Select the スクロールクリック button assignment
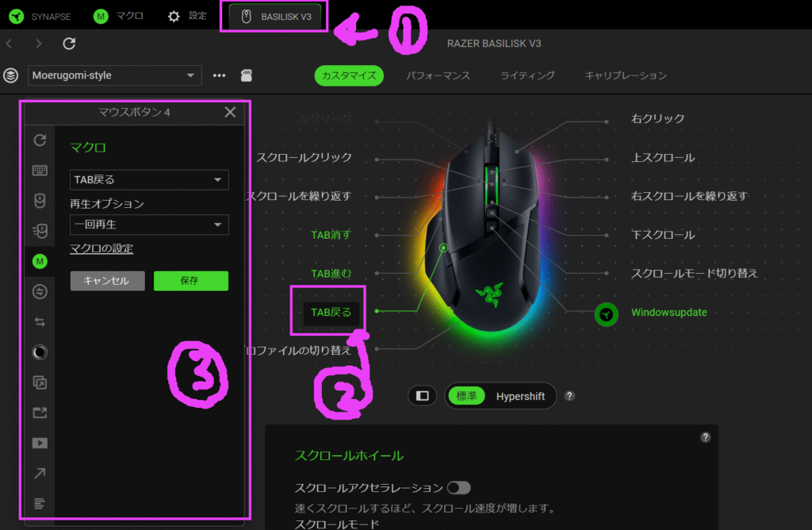The width and height of the screenshot is (812, 530). (304, 158)
